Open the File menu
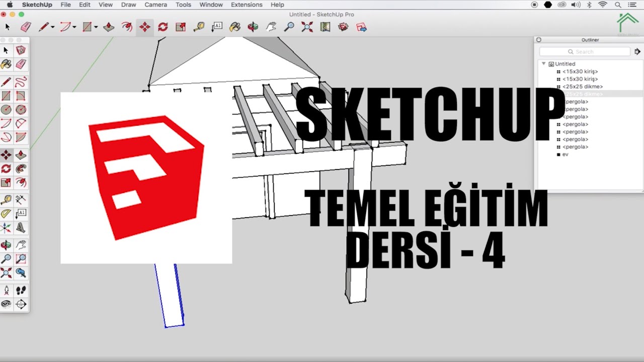644x362 pixels. pyautogui.click(x=65, y=5)
